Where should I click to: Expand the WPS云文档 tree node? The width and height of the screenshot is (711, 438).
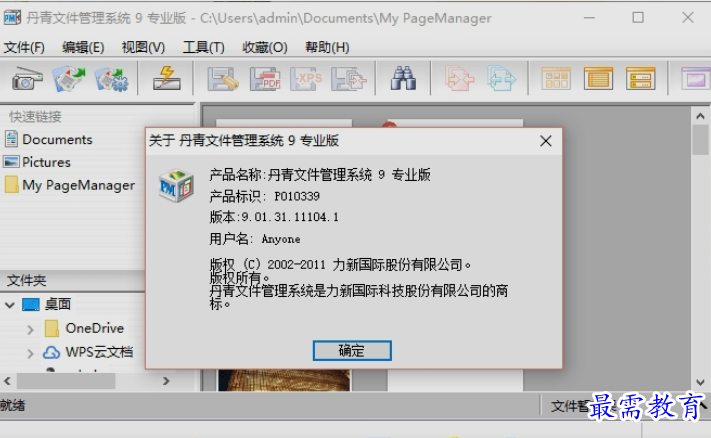tap(30, 353)
